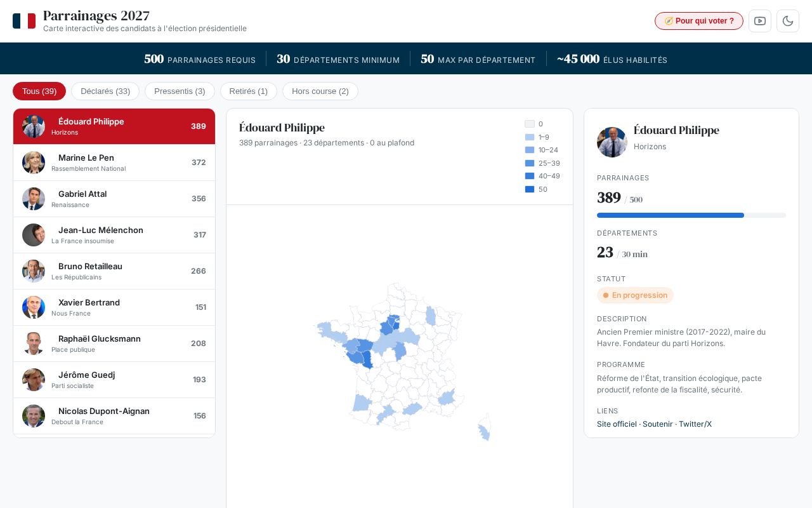Click "389 parrainages · 23 départements" map subtitle
The height and width of the screenshot is (508, 812).
click(x=327, y=143)
